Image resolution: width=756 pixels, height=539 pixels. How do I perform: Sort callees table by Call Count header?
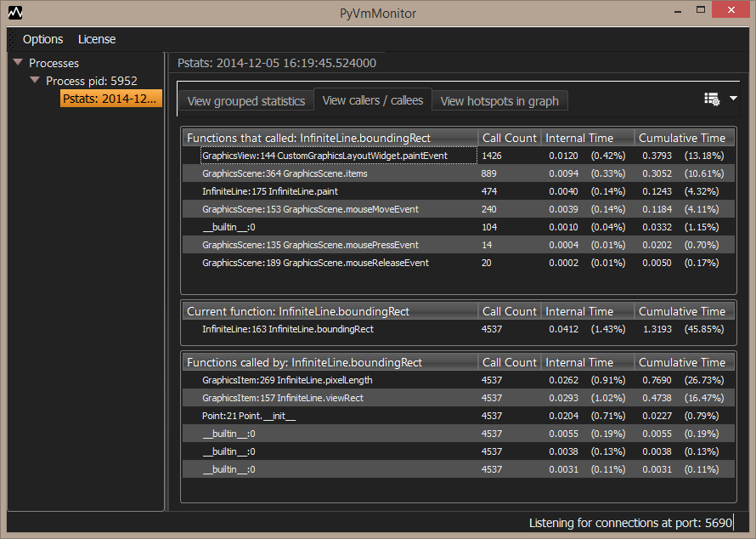coord(509,362)
